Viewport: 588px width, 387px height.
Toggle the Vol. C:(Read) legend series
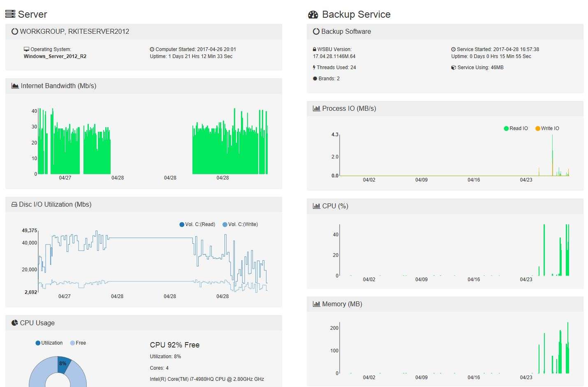point(197,224)
